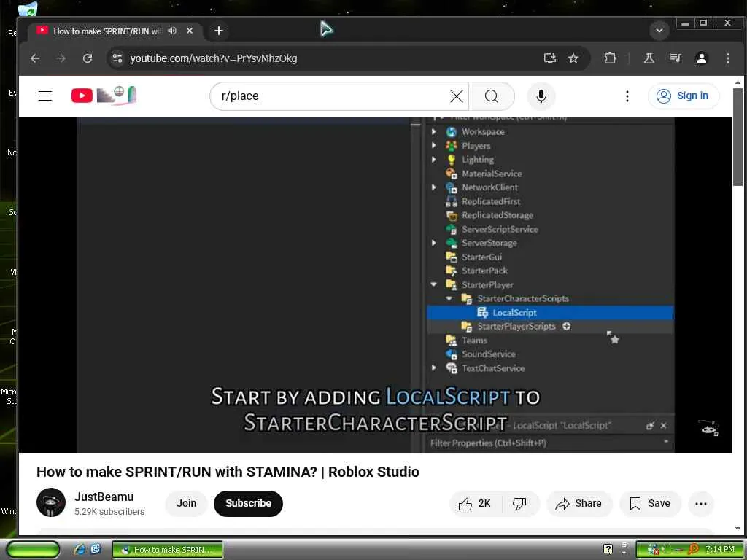The height and width of the screenshot is (560, 747).
Task: Open a new browser tab
Action: pyautogui.click(x=219, y=31)
